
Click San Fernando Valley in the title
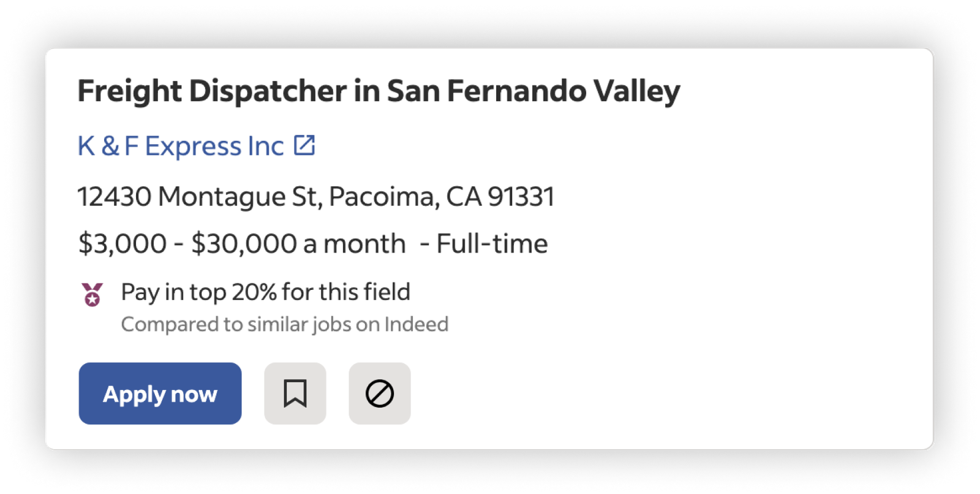(533, 91)
